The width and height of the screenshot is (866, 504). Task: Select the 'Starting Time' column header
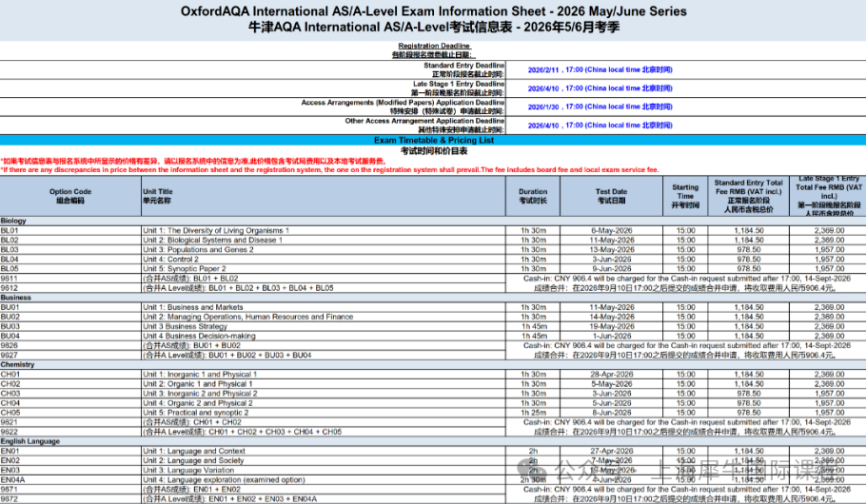tap(685, 196)
